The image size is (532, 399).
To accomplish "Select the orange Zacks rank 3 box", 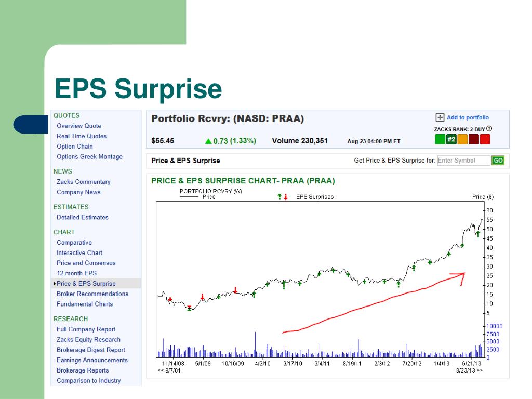I will [462, 139].
